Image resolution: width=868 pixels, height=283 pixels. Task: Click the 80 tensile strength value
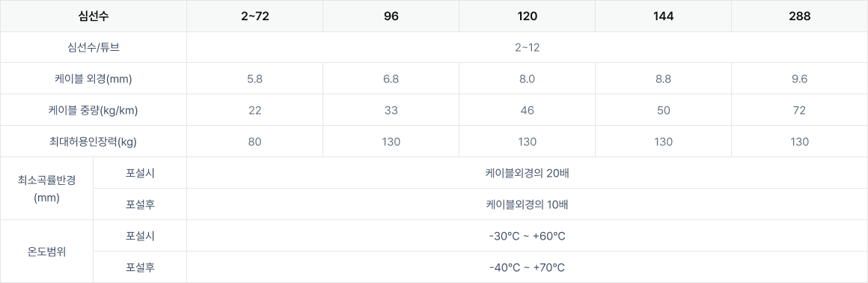click(x=254, y=141)
